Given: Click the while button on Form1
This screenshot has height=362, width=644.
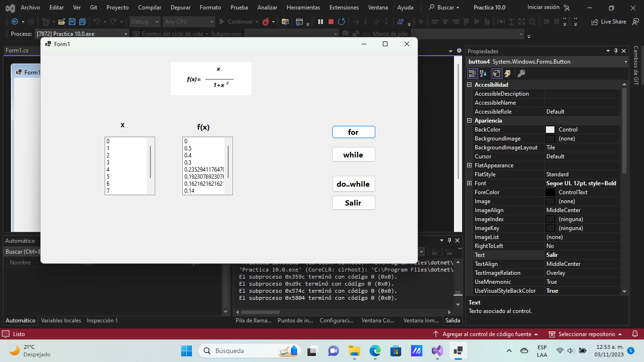Looking at the screenshot, I should [354, 154].
